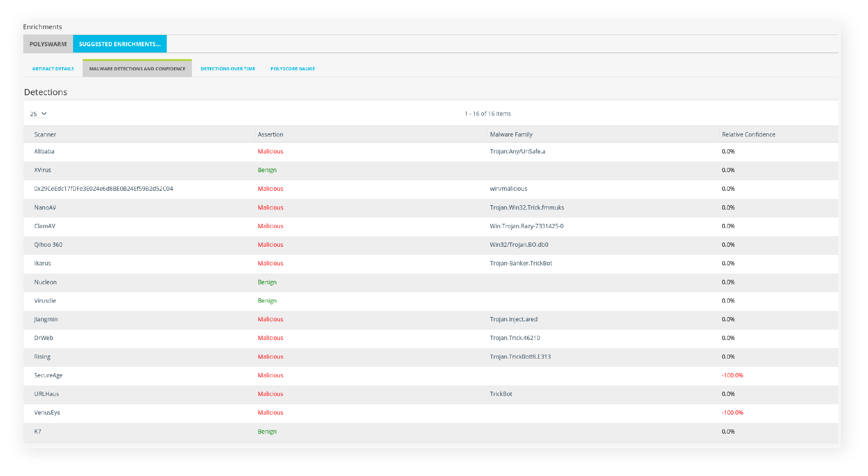The image size is (868, 476).
Task: Click SecureAge -100.0% confidence value
Action: coord(732,375)
